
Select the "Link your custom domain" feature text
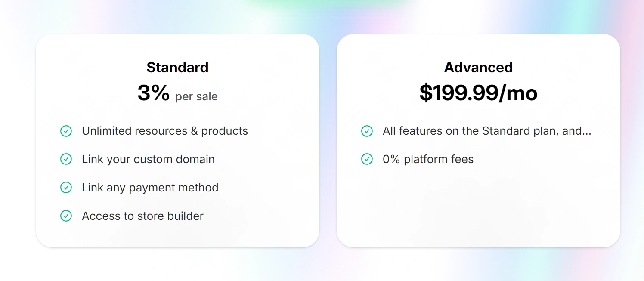click(x=148, y=159)
